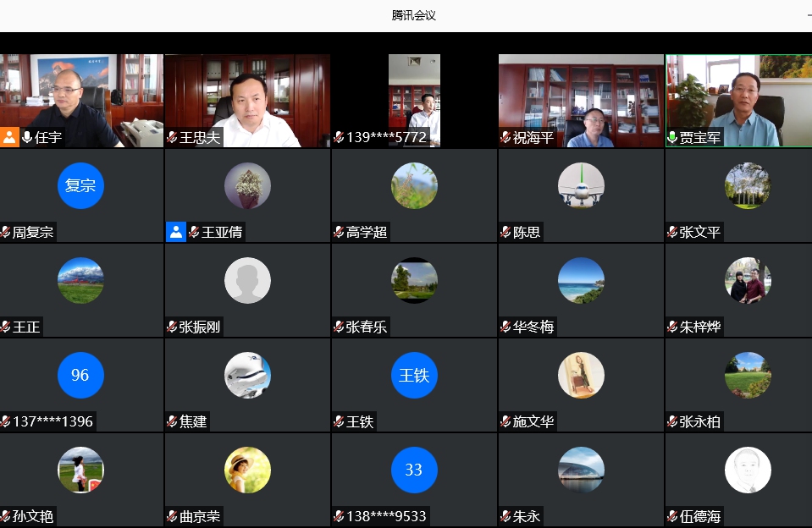Screen dimensions: 812x528
Task: Click 张春乐's landscape avatar
Action: (x=414, y=280)
